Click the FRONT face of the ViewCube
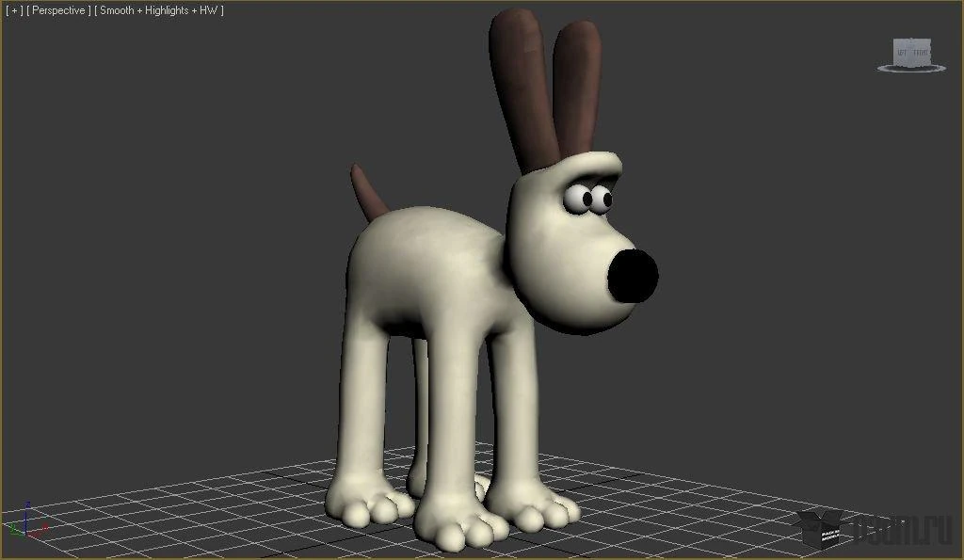The height and width of the screenshot is (560, 964). click(x=920, y=52)
